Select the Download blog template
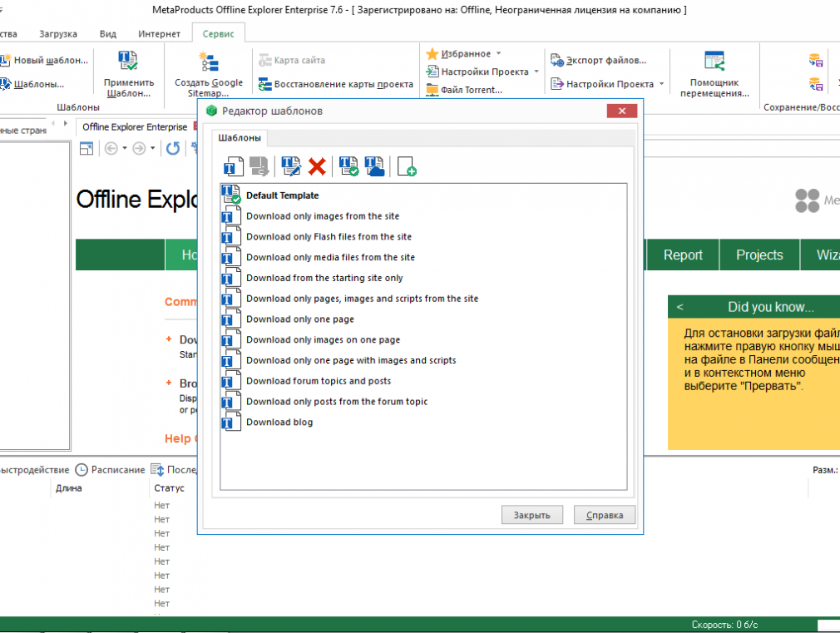This screenshot has width=840, height=633. point(423,423)
